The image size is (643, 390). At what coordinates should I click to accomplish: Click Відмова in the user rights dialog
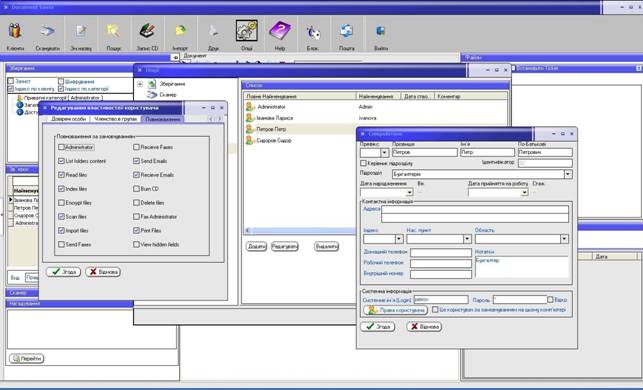tap(103, 271)
